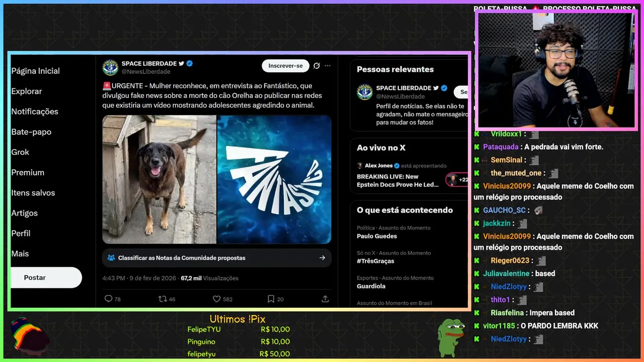Click the arrow on Community Notes bar
This screenshot has width=644, height=362.
(x=322, y=258)
